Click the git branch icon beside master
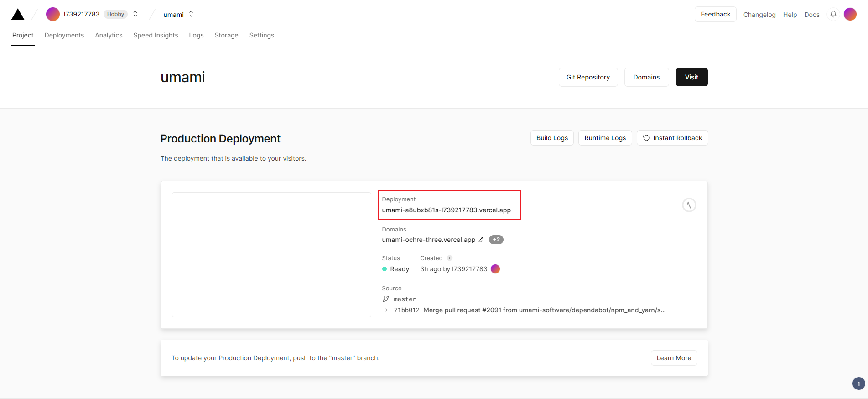 pos(386,299)
